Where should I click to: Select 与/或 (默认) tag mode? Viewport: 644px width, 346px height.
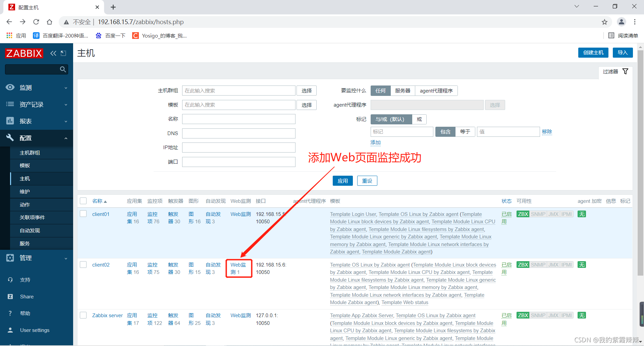tap(391, 119)
